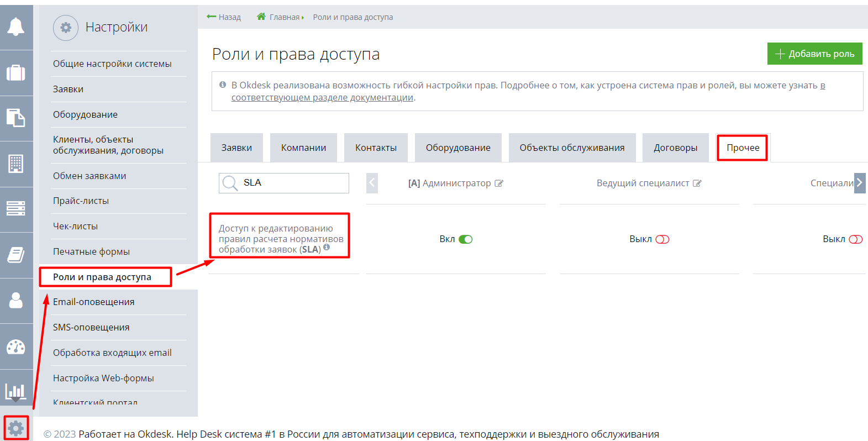Open notifications bell icon in sidebar
This screenshot has height=441, width=868.
[x=15, y=26]
